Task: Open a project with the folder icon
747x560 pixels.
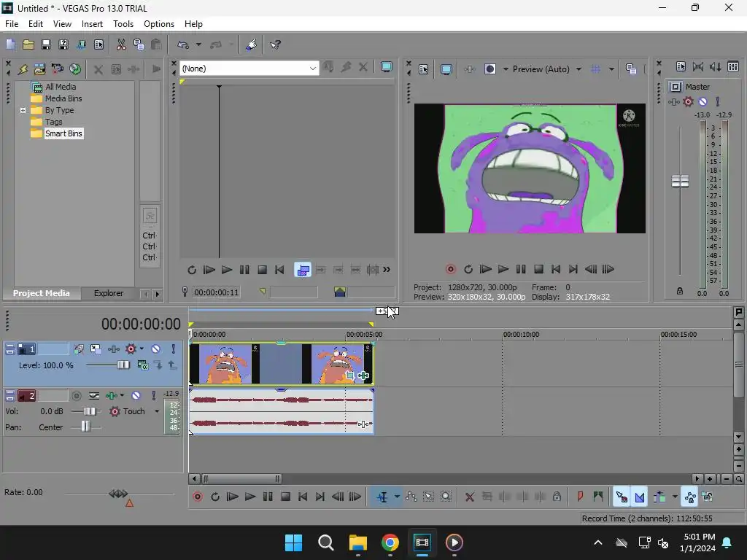Action: [x=28, y=44]
